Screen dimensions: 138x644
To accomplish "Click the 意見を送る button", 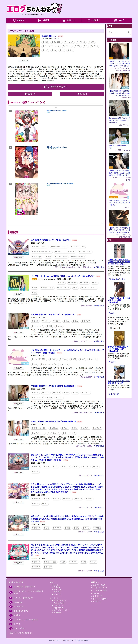I will (x=82, y=94).
